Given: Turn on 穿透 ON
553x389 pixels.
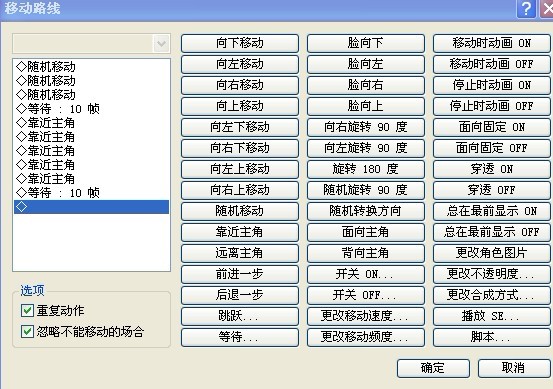Looking at the screenshot, I should tap(492, 169).
